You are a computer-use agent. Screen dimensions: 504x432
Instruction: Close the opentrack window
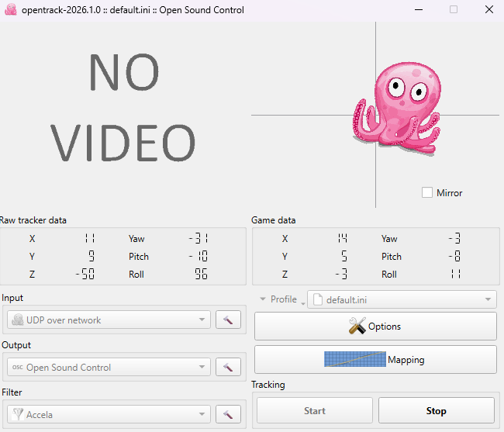pos(487,10)
